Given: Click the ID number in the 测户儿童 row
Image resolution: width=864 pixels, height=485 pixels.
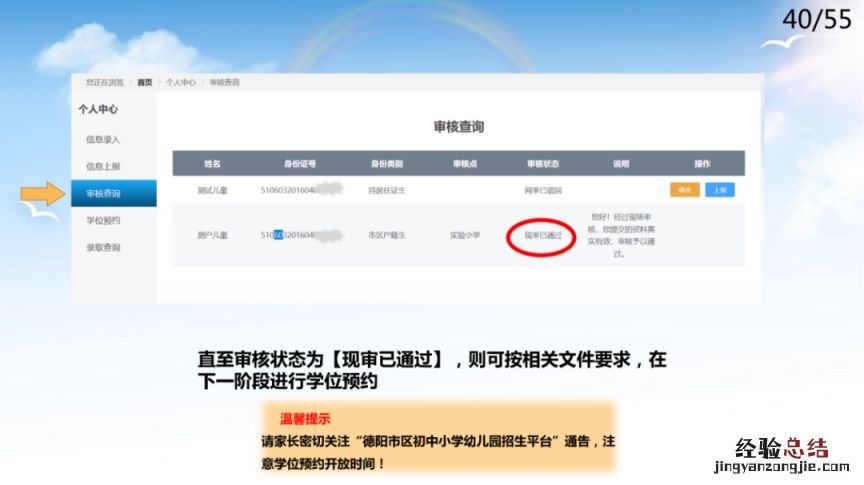Looking at the screenshot, I should tap(301, 235).
